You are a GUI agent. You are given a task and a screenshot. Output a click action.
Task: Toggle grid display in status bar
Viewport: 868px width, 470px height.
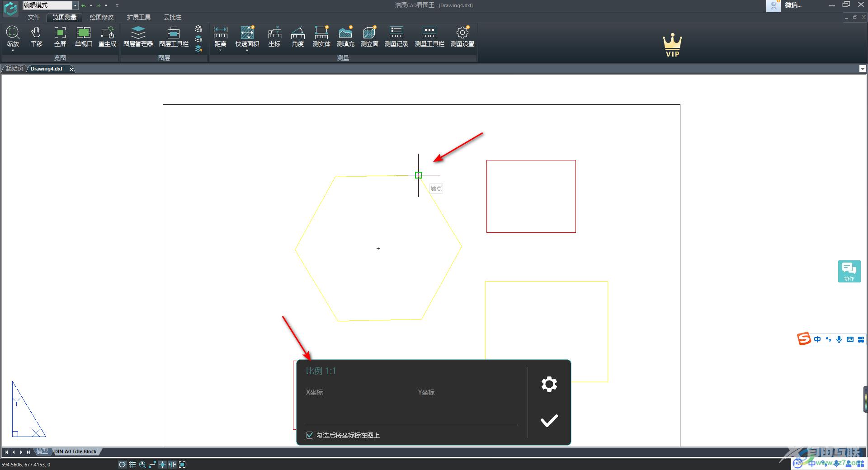click(x=132, y=465)
